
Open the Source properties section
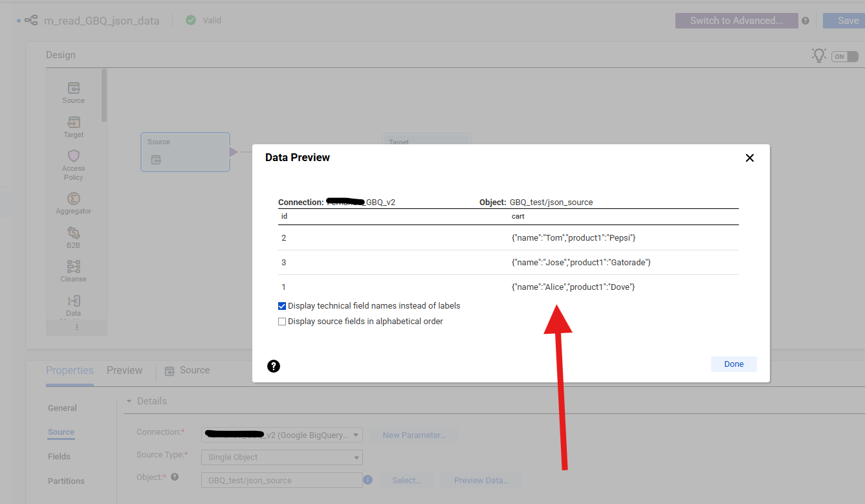[61, 432]
